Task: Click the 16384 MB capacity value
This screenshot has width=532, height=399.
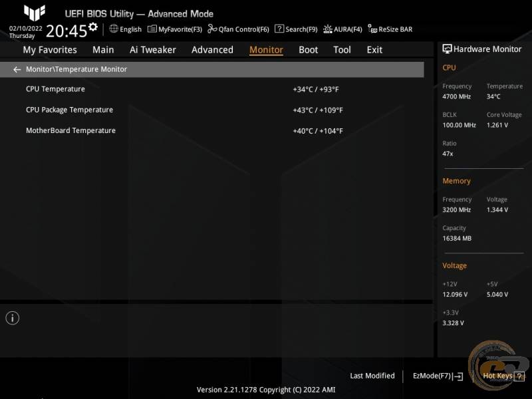Action: pos(457,239)
